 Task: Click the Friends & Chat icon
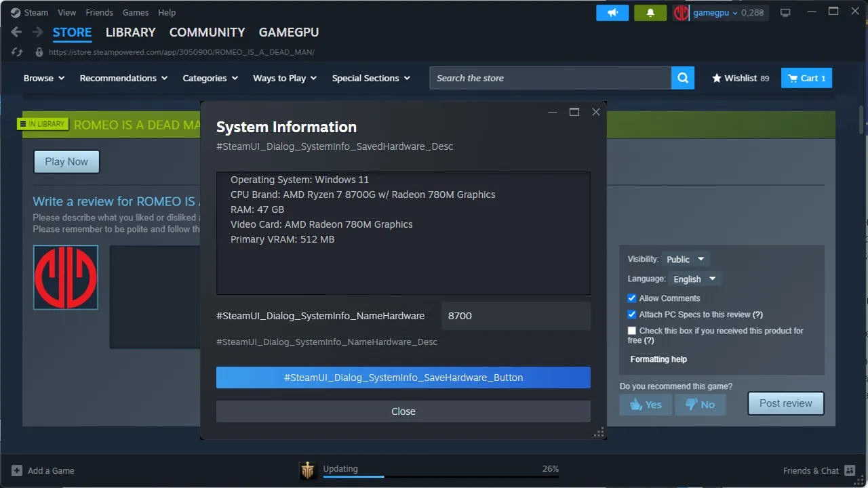coord(849,470)
